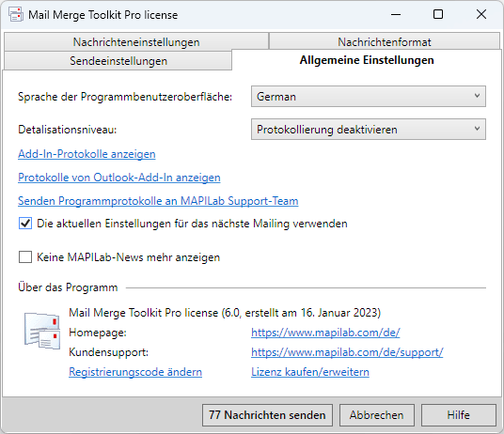Select the Sendeeinstellungen tab
The image size is (504, 434).
pyautogui.click(x=118, y=61)
